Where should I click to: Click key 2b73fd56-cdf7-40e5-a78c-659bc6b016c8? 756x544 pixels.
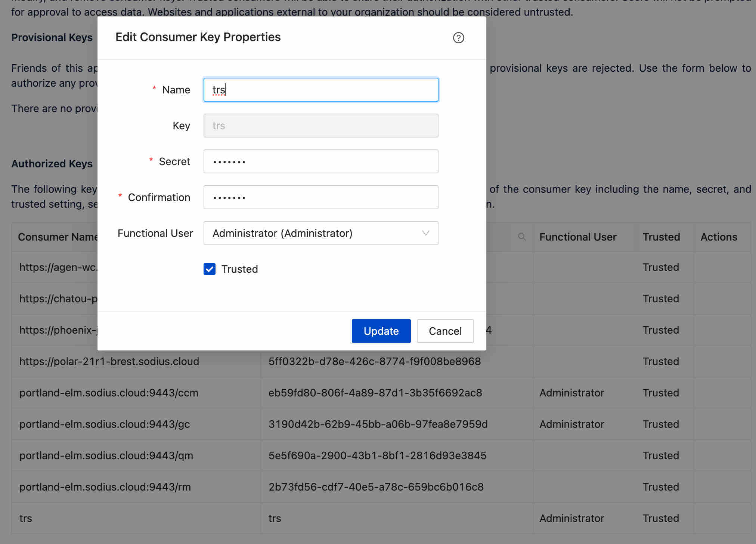tap(376, 487)
